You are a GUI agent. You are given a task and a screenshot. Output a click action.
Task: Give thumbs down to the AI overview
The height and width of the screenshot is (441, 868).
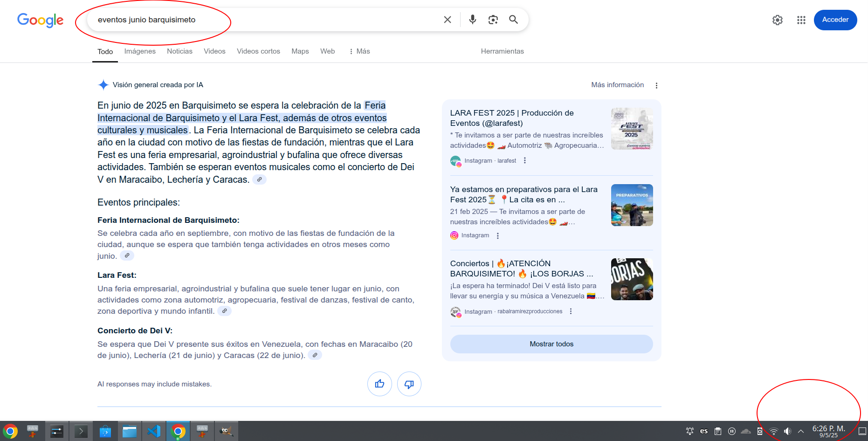click(x=409, y=384)
